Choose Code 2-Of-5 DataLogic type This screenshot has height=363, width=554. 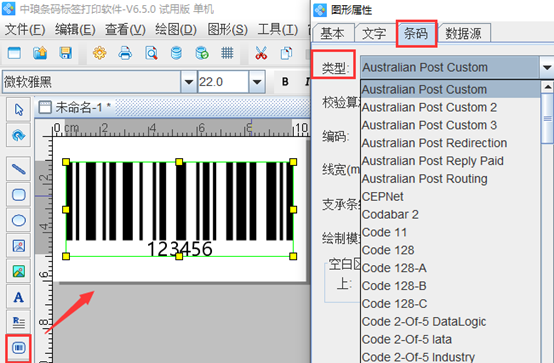point(450,321)
